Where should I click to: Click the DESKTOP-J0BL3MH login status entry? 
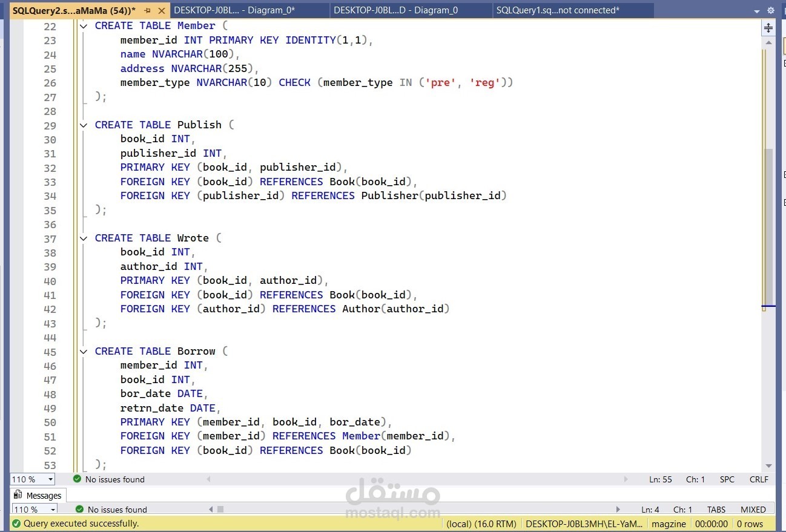[584, 524]
